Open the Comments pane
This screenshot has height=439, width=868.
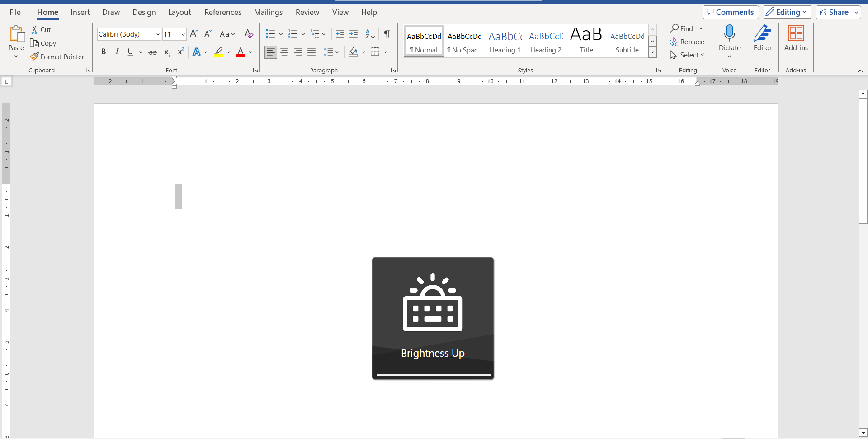pyautogui.click(x=731, y=12)
